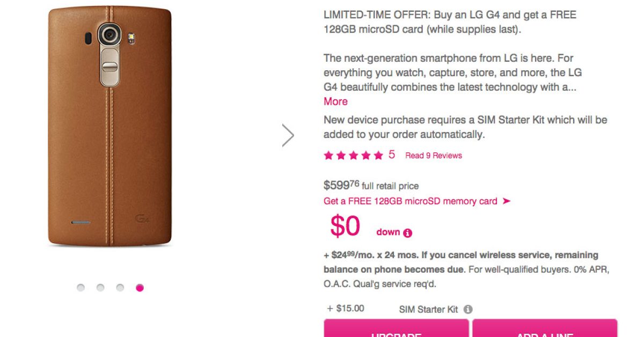This screenshot has height=337, width=644.
Task: Open the Read 9 Reviews link
Action: [x=433, y=156]
